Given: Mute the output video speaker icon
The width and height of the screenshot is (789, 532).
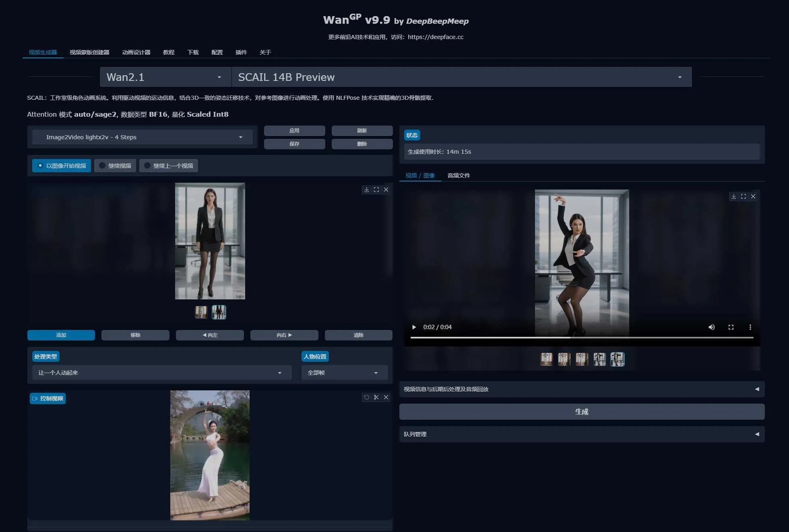Looking at the screenshot, I should (x=711, y=327).
